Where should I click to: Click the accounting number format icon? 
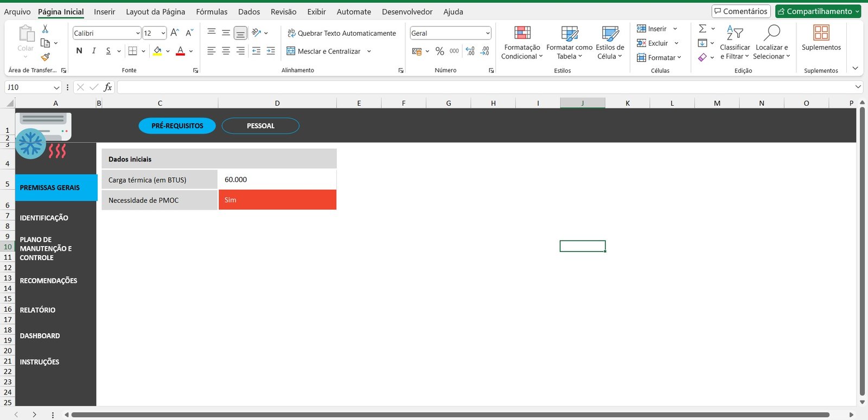click(417, 51)
